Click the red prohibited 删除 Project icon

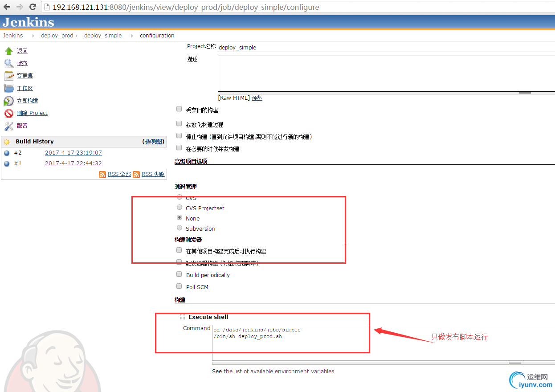point(8,113)
